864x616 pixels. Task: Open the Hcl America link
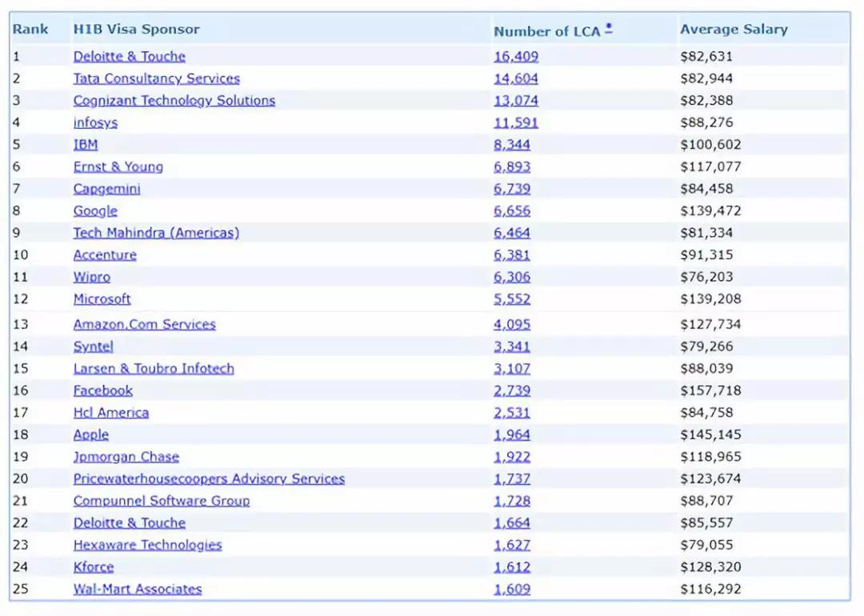pyautogui.click(x=110, y=413)
